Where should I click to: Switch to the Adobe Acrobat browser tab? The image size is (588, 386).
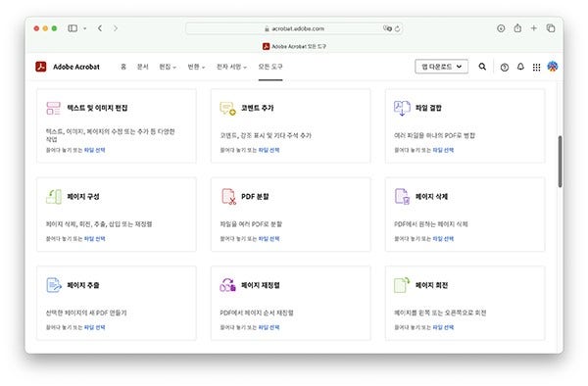[294, 46]
